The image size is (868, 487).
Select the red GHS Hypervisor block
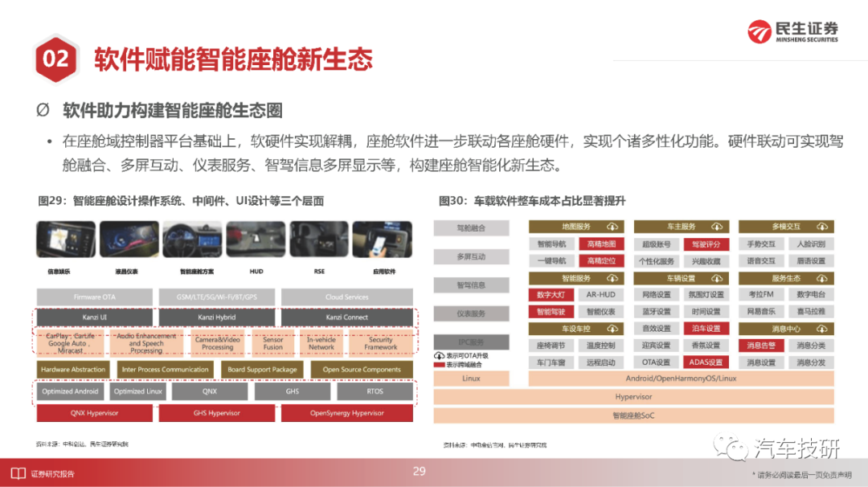(x=217, y=413)
